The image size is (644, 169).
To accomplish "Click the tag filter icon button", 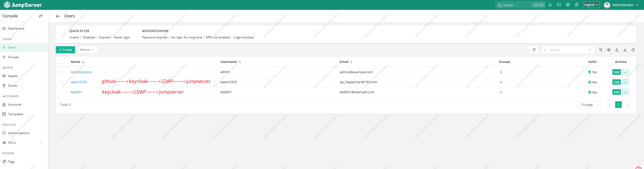I will tap(534, 50).
